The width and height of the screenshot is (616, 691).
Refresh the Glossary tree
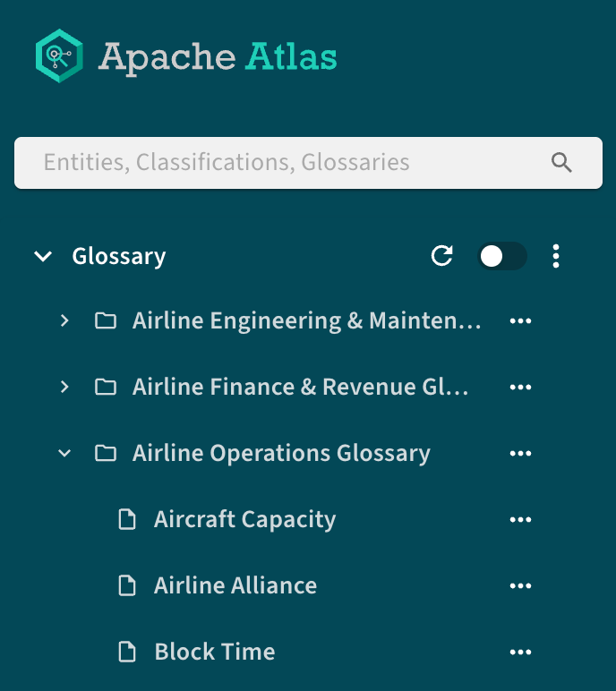[441, 256]
